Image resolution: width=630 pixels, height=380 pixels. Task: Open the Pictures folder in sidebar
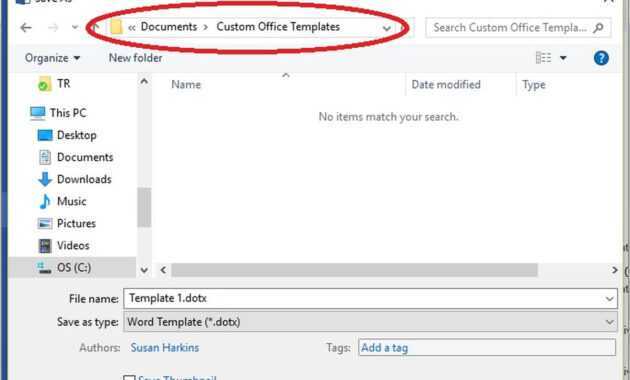pos(76,223)
